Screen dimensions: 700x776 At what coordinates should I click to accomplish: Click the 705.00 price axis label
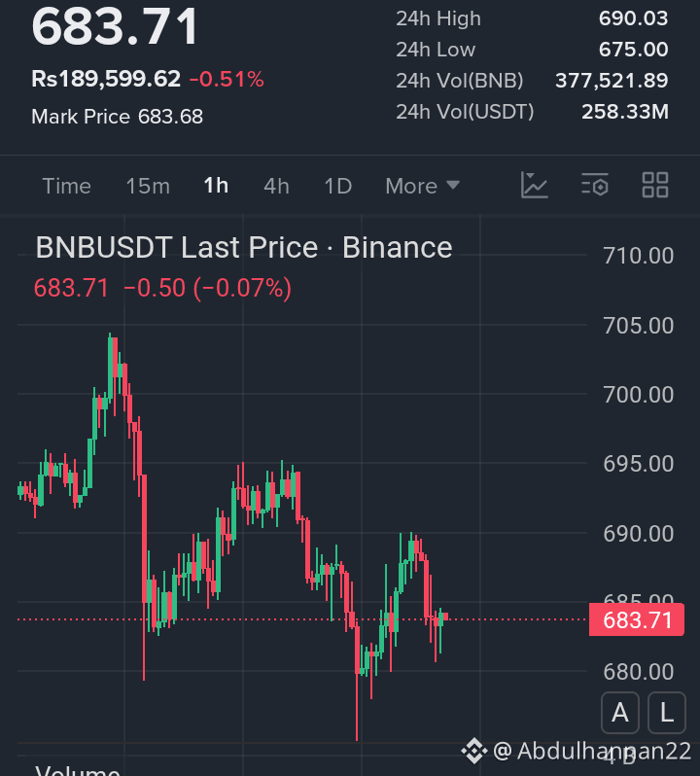[x=638, y=326]
